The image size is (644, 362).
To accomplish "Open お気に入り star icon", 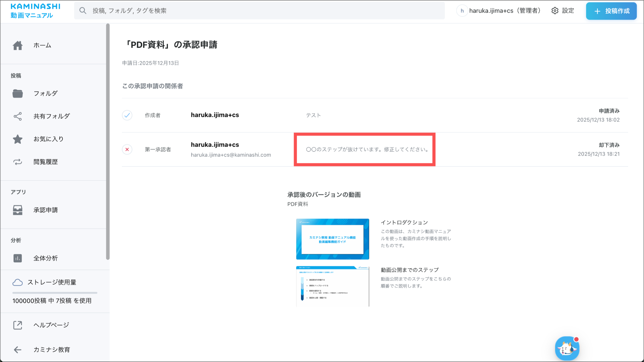I will point(18,139).
